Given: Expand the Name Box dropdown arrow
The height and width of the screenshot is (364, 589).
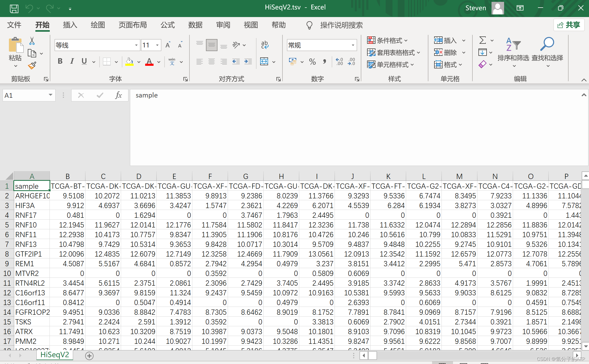Looking at the screenshot, I should (x=50, y=95).
